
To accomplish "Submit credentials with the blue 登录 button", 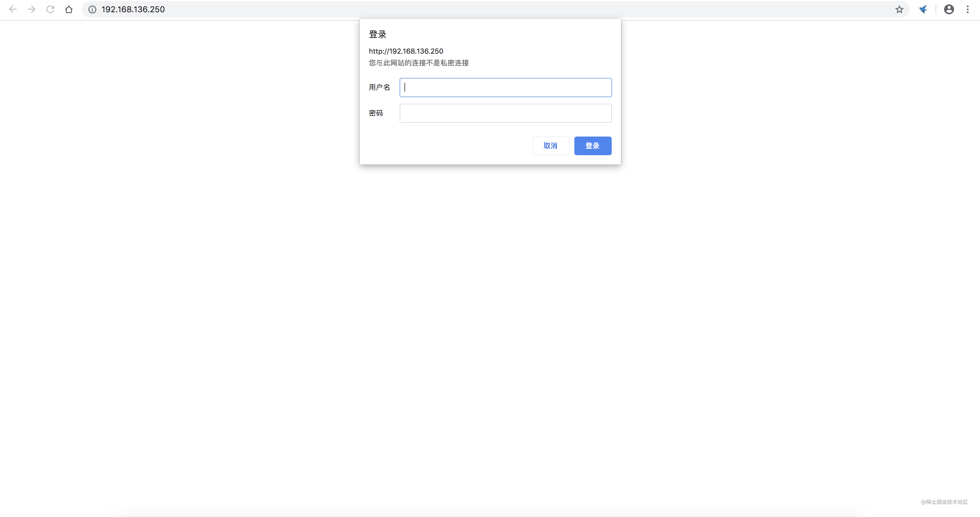I will click(x=593, y=146).
